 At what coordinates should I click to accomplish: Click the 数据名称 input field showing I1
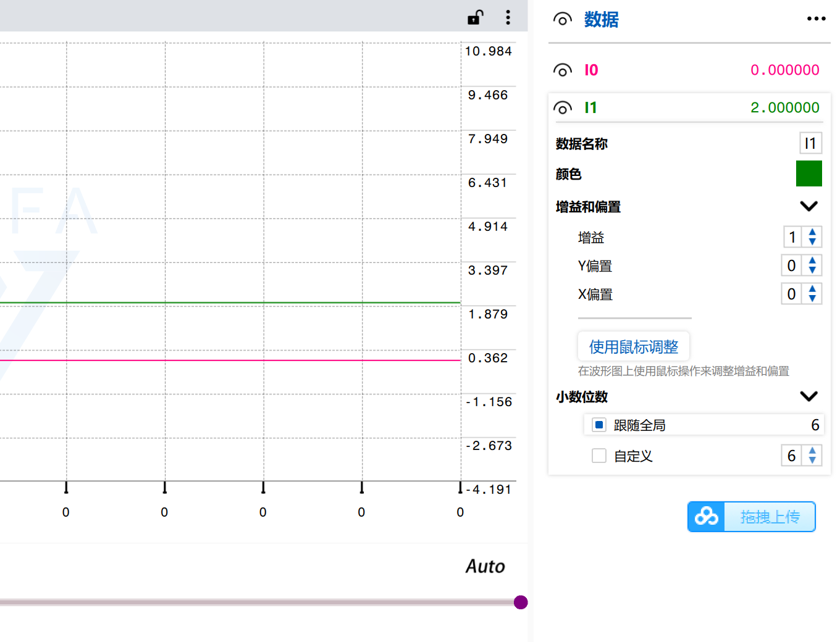(x=810, y=143)
